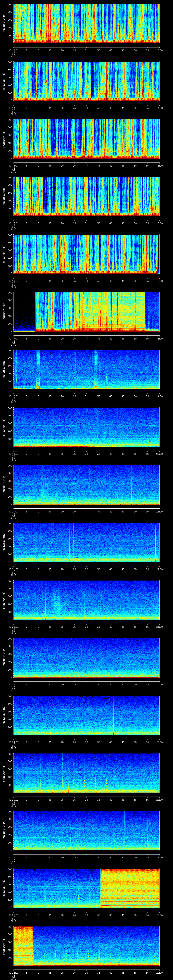Pick the burst near 34 seconds in 10:18:00 panel
The image size is (173, 980).
tap(96, 369)
